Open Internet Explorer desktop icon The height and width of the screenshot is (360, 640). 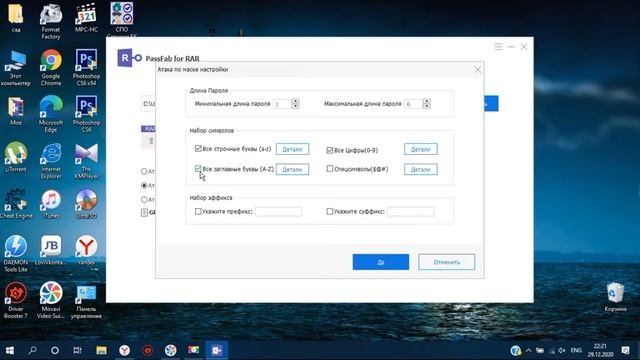click(51, 160)
